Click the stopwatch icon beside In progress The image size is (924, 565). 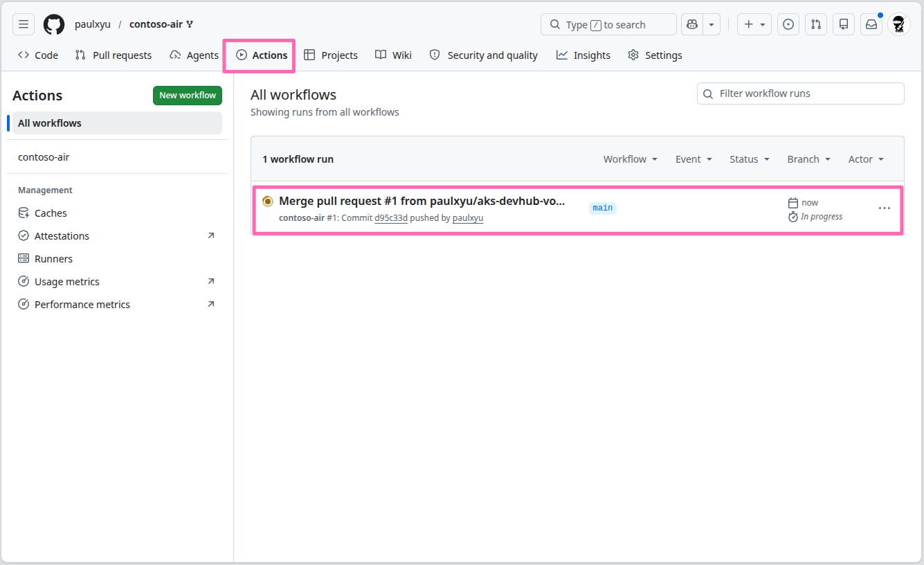(793, 217)
